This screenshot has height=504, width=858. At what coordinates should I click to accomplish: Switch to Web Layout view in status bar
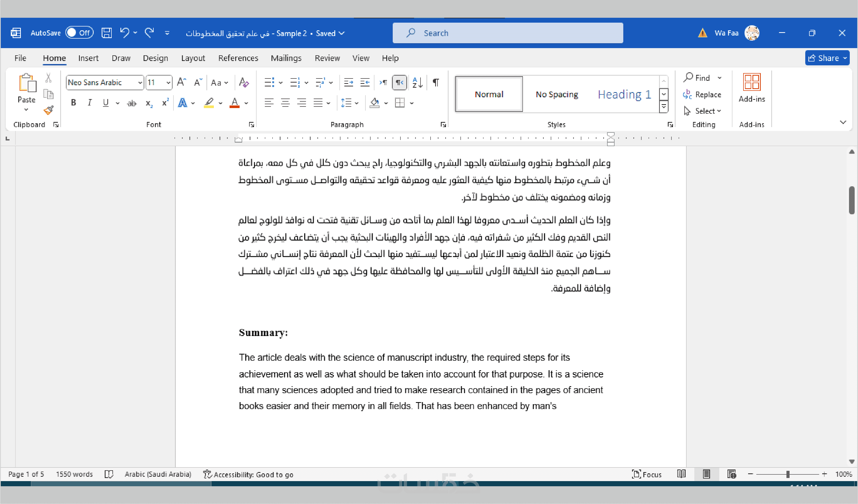[x=732, y=474]
